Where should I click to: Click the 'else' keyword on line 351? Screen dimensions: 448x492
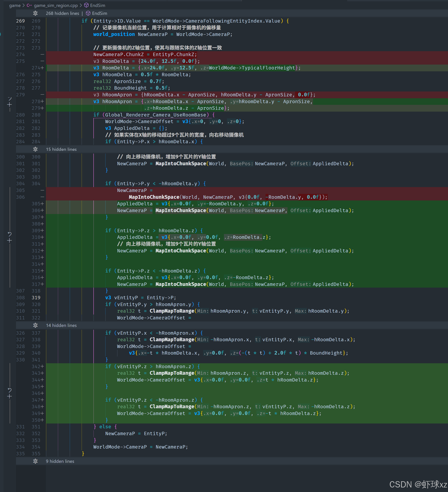[x=105, y=427]
